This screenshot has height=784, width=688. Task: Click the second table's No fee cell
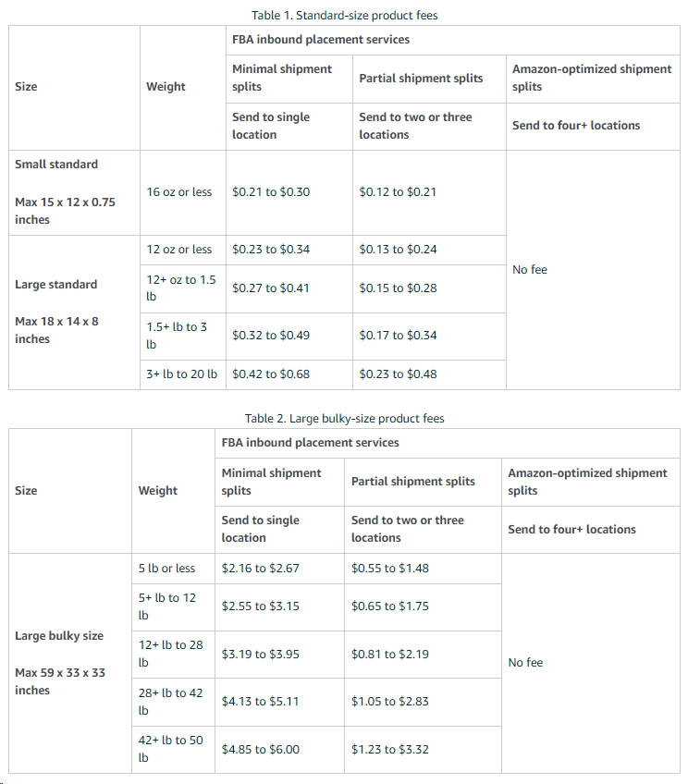(x=591, y=664)
